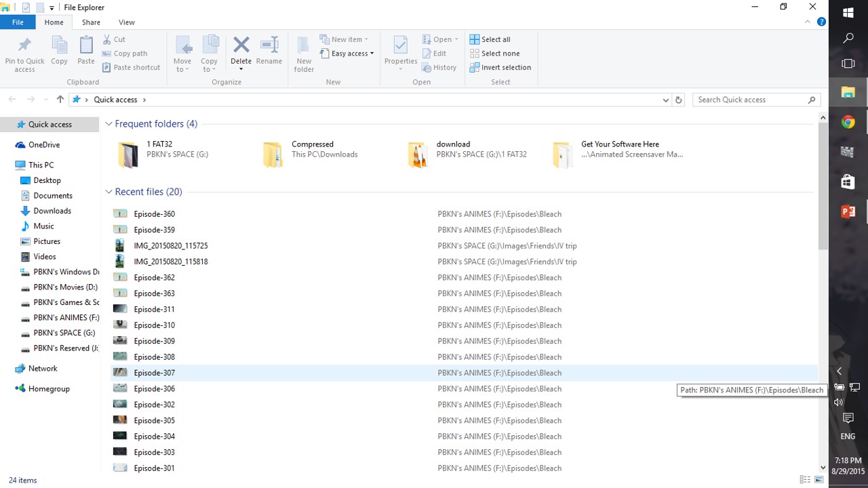Viewport: 868px width, 488px height.
Task: Click Select all in the ribbon
Action: 495,39
